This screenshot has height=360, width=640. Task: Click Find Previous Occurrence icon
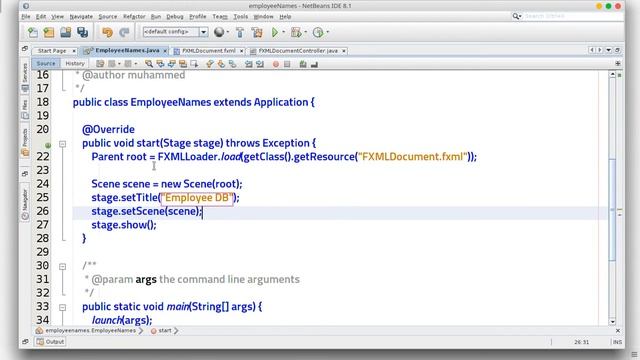tap(160, 64)
